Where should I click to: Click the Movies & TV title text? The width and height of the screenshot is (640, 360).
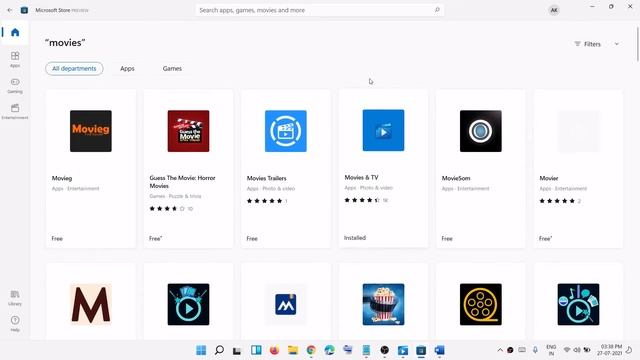(361, 177)
